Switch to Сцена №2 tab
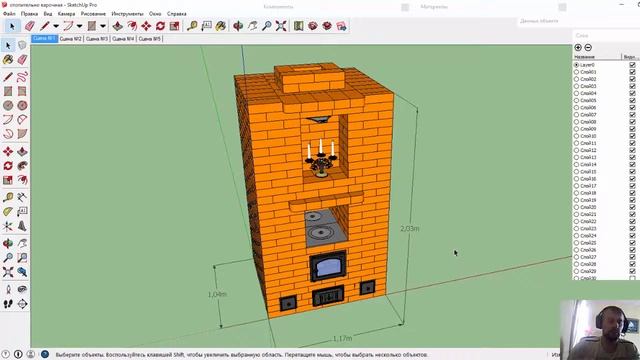The height and width of the screenshot is (360, 640). (71, 39)
